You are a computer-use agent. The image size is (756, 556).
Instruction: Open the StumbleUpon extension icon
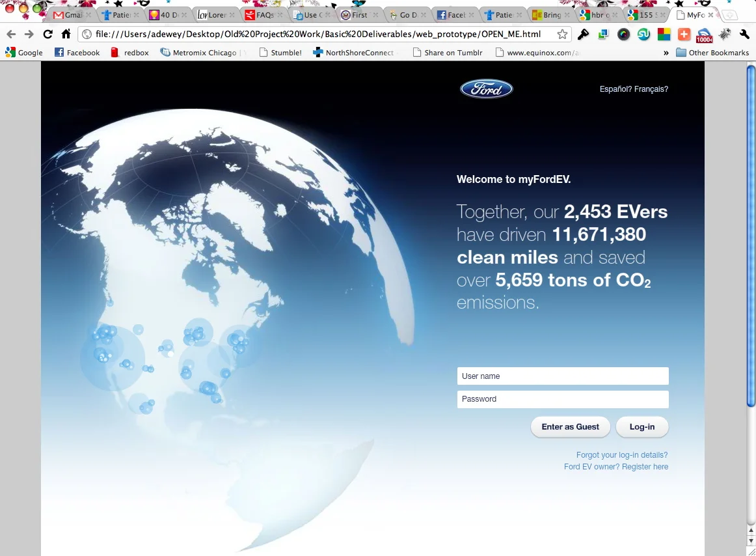coord(643,35)
